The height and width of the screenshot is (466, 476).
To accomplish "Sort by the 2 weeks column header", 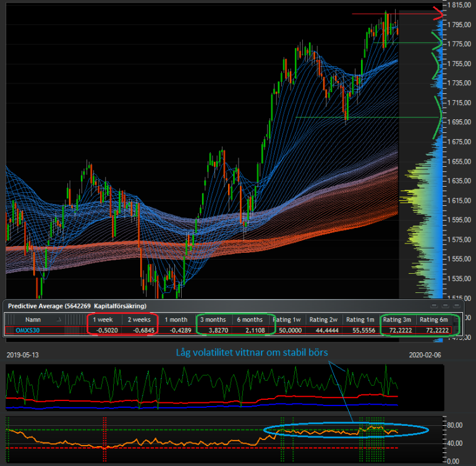I will [x=139, y=320].
